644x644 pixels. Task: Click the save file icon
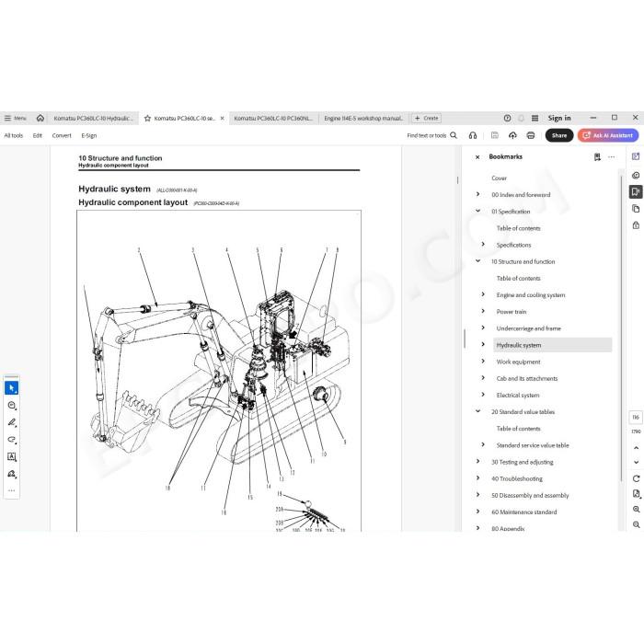495,135
